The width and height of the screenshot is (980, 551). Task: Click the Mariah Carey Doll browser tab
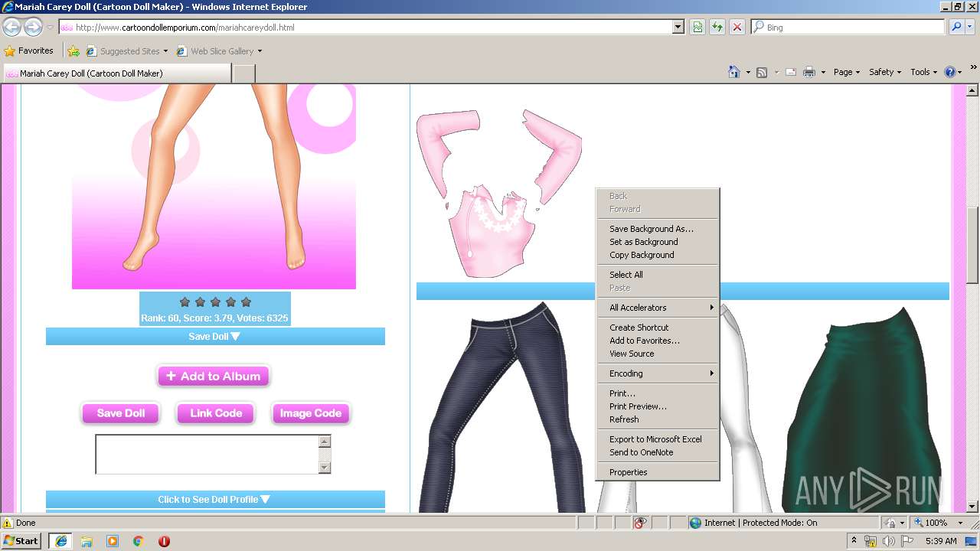pyautogui.click(x=116, y=73)
